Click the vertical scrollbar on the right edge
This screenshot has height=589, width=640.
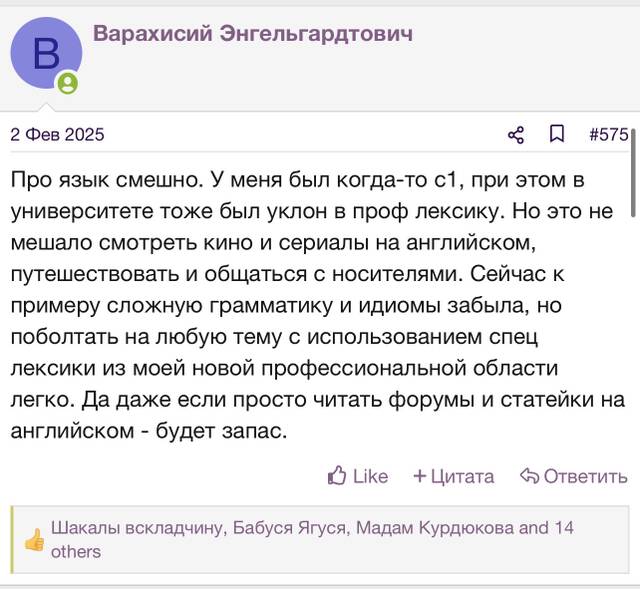[x=633, y=173]
